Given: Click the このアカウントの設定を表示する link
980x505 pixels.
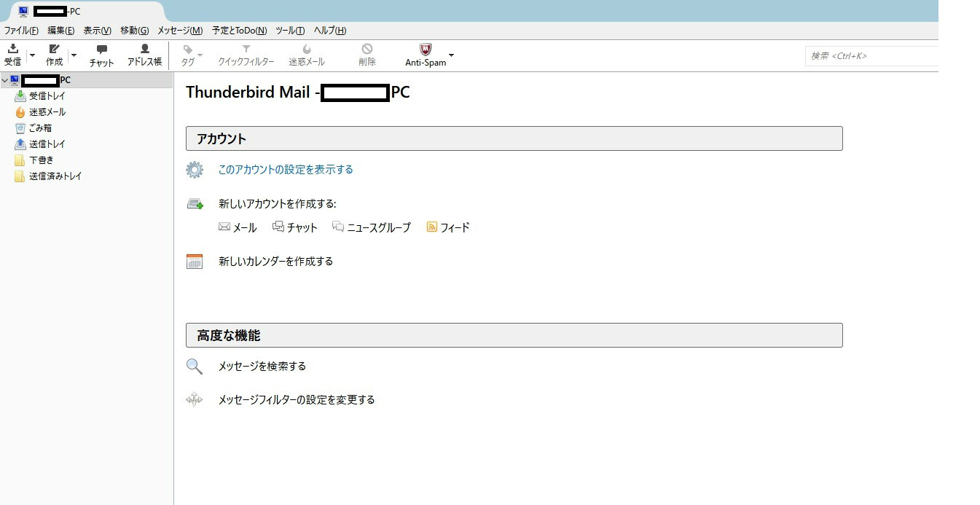Looking at the screenshot, I should (286, 170).
